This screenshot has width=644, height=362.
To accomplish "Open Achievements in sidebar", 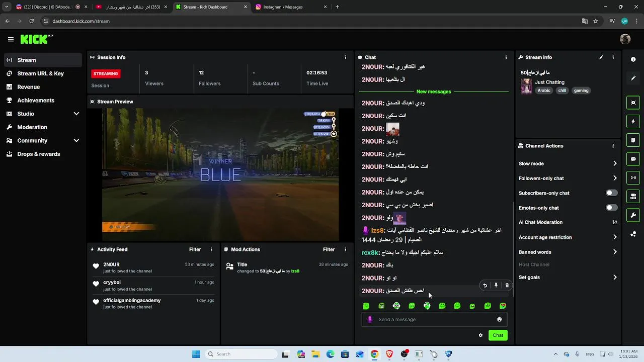I will pyautogui.click(x=43, y=100).
